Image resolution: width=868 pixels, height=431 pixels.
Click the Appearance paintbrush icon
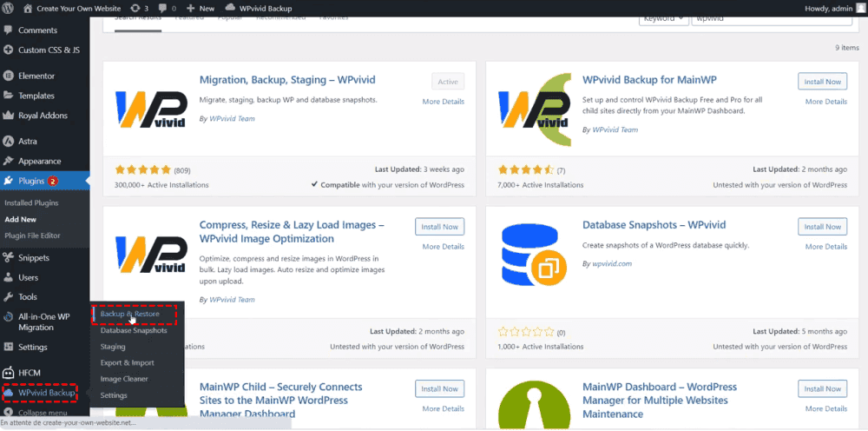[x=9, y=162]
